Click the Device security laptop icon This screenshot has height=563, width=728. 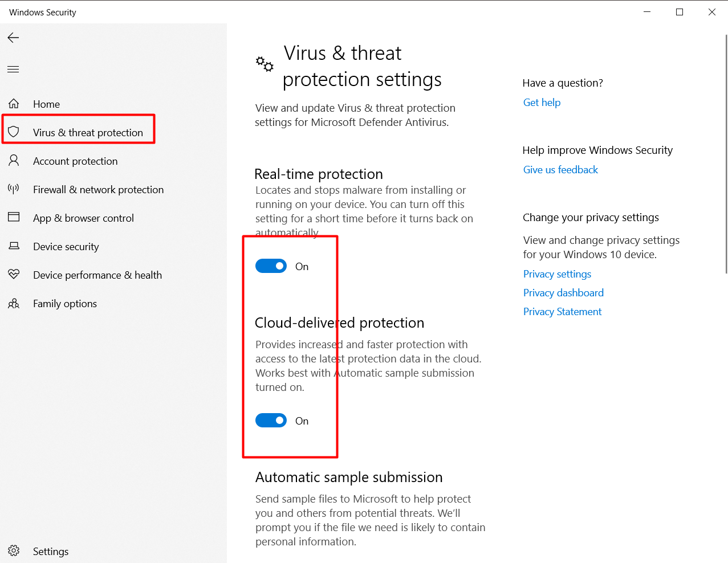(x=14, y=246)
